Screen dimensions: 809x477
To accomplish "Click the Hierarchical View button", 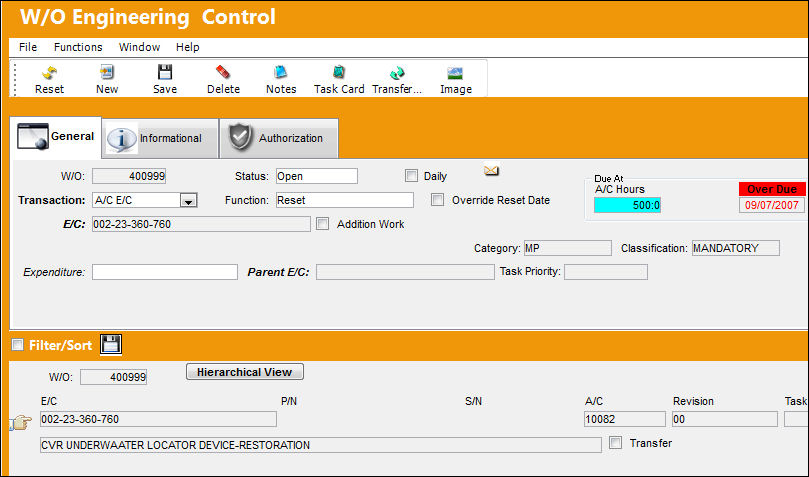I will click(245, 372).
